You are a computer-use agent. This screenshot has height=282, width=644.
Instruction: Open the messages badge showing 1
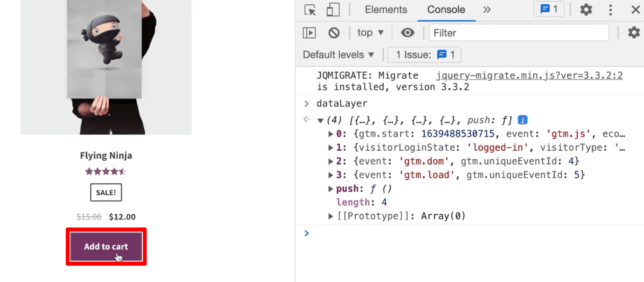549,9
